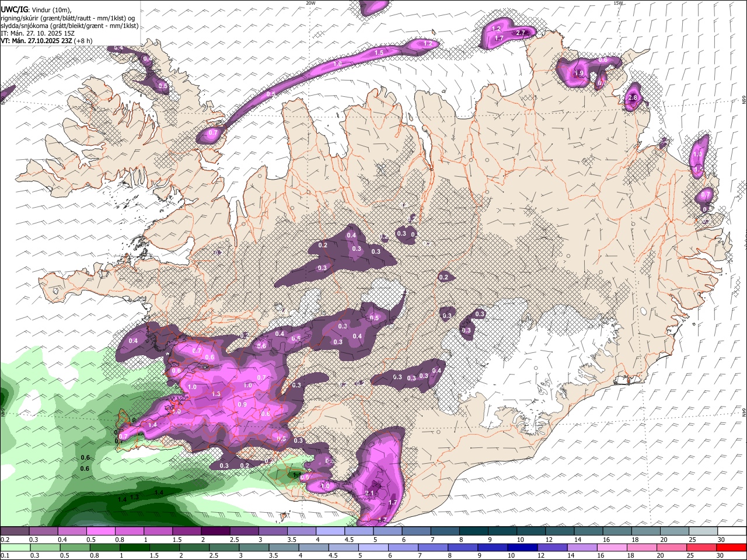Click the 1.5 number label under the upper legend

(x=177, y=540)
